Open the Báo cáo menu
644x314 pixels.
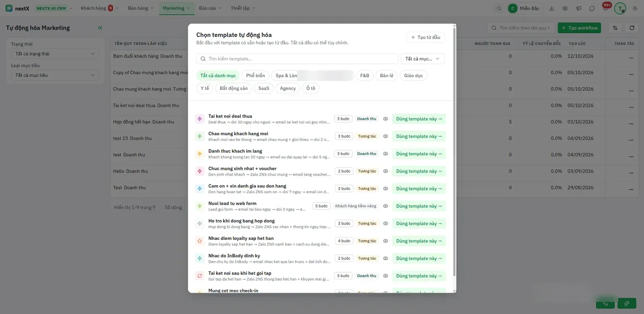(210, 8)
